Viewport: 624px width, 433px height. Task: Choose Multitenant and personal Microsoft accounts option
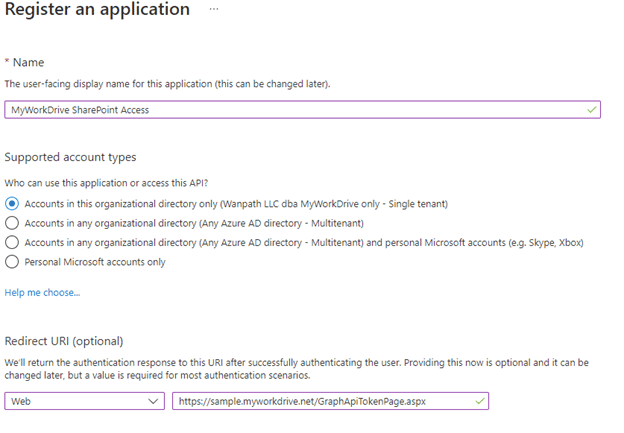(x=12, y=242)
